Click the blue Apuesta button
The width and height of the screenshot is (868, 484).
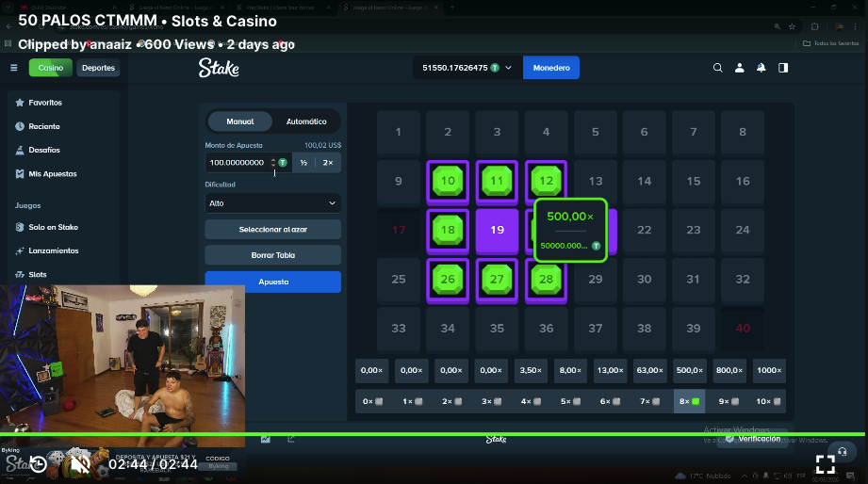(273, 282)
